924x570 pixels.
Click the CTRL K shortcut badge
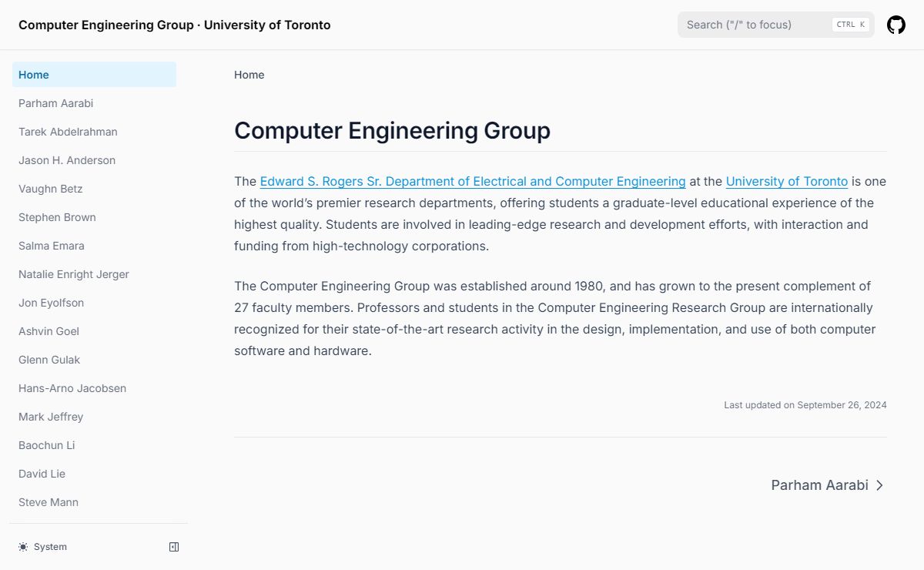pyautogui.click(x=851, y=25)
